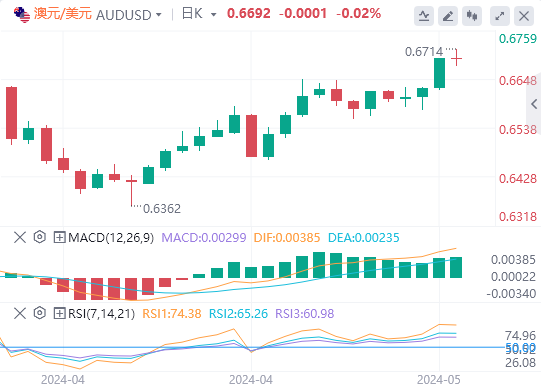Click the 2024-05 date axis marker
Image resolution: width=541 pixels, height=392 pixels.
pos(439,380)
